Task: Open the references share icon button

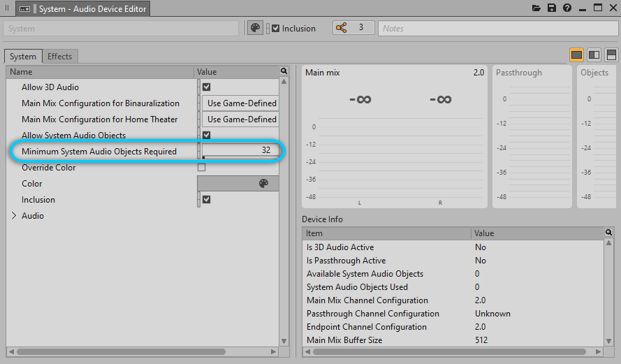Action: point(342,28)
